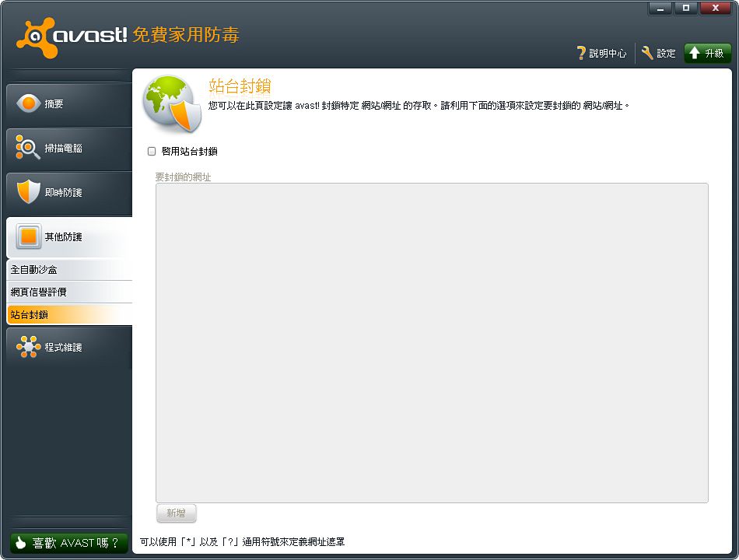Click the orange eye icon for 摘要
739x560 pixels.
[x=28, y=103]
